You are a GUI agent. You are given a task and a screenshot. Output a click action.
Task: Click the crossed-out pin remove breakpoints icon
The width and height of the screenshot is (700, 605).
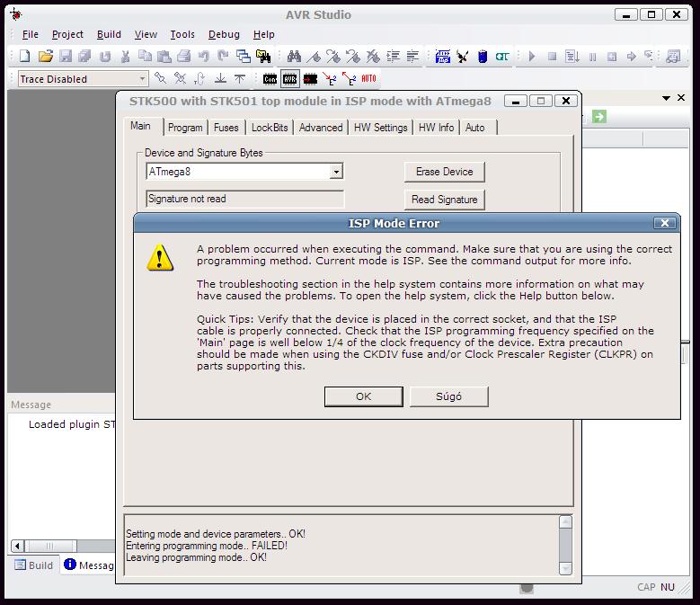[181, 78]
